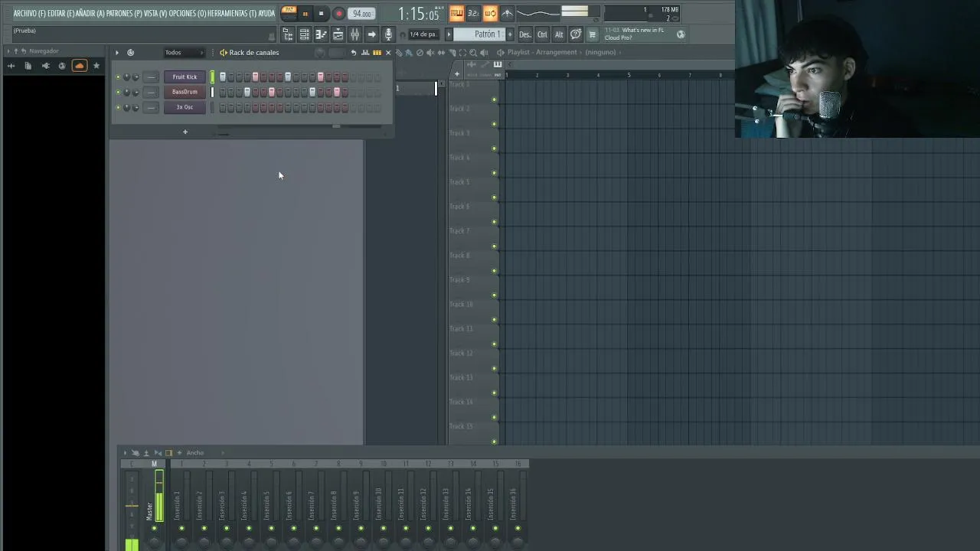
Task: Click the globe online news icon
Action: (681, 34)
